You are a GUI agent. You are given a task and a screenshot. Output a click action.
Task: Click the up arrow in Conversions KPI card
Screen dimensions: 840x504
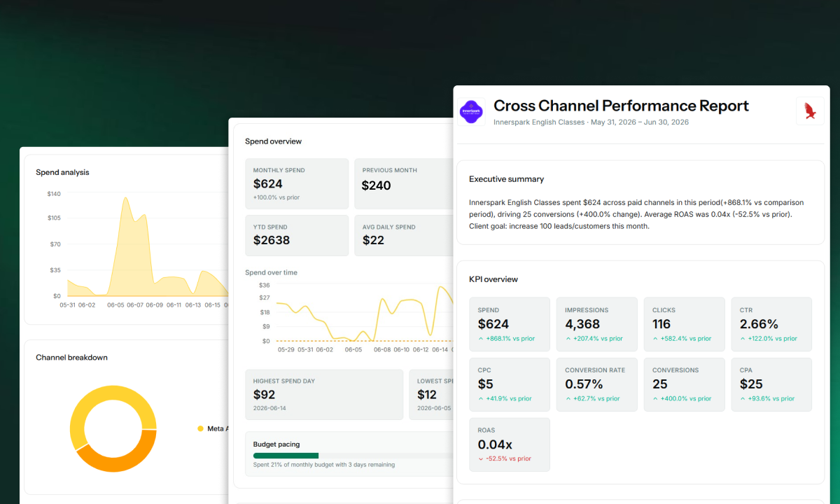[x=655, y=399]
